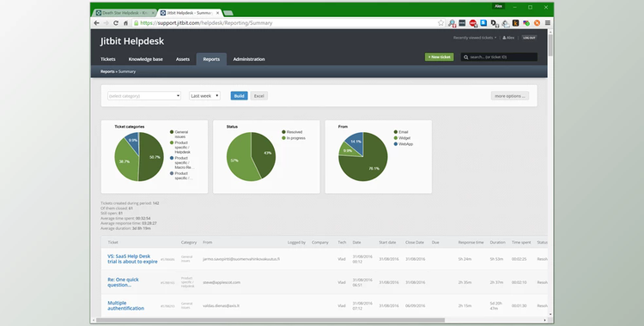
Task: Click the 'WebApp' legend color dot
Action: [396, 144]
